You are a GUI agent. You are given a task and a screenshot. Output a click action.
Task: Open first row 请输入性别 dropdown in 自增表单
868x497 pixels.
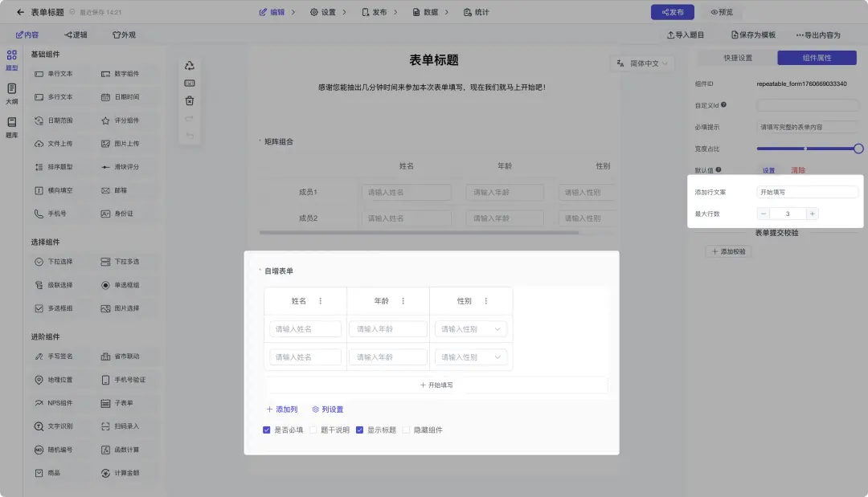pyautogui.click(x=470, y=329)
